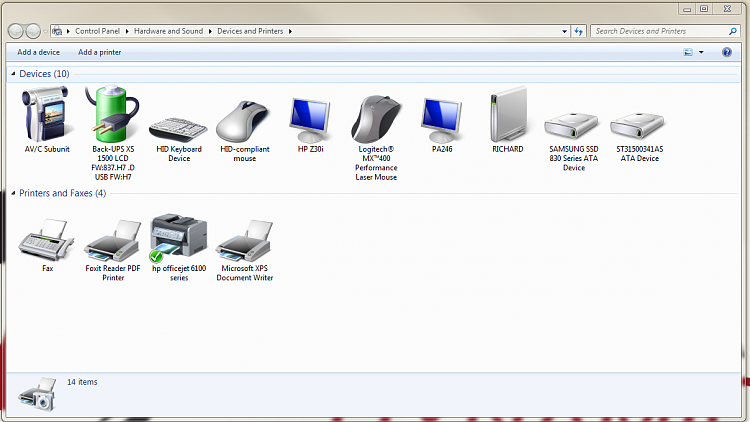
Task: Select the AV/C Subunit camcorder device
Action: [46, 115]
